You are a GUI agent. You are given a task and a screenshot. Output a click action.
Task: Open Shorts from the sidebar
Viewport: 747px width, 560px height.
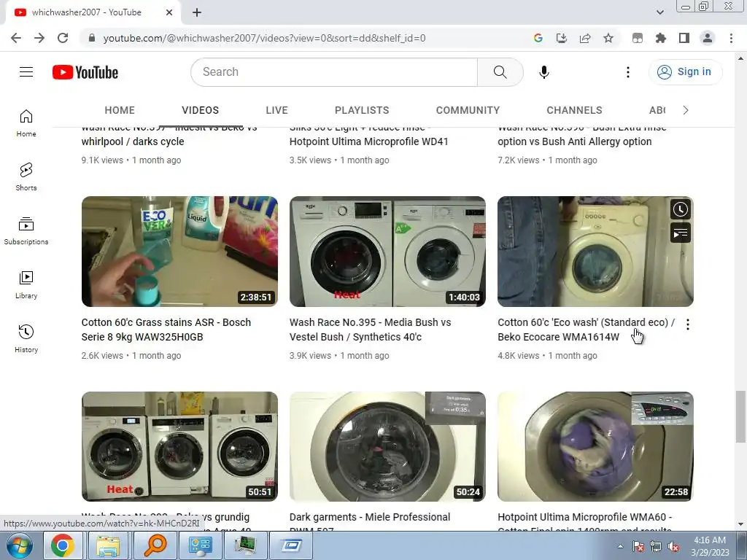pos(26,176)
